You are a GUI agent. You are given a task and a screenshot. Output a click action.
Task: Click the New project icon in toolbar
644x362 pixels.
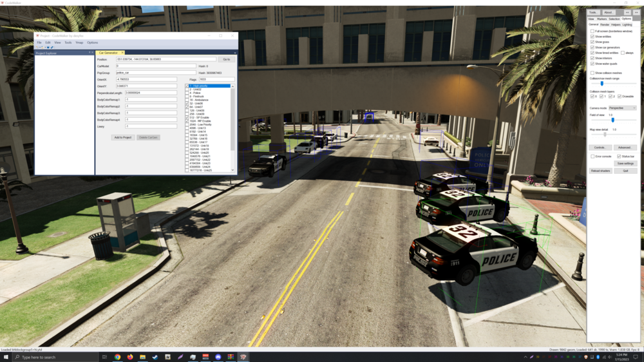coord(37,47)
